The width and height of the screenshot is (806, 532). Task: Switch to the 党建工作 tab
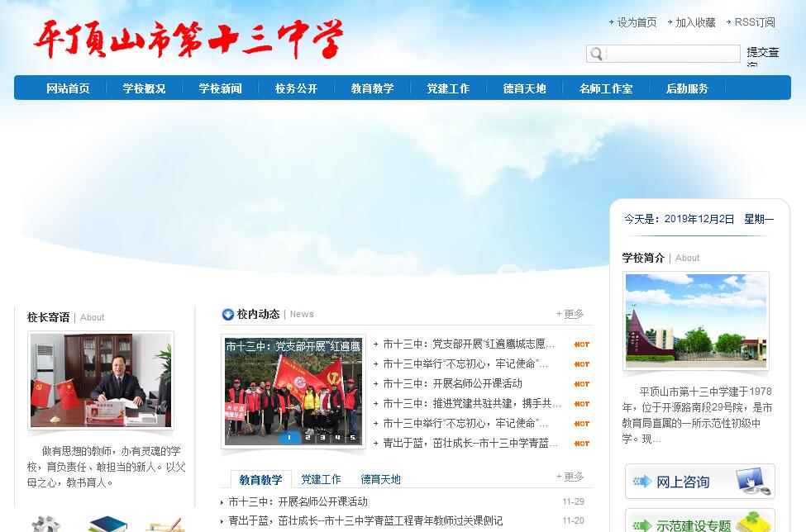321,479
